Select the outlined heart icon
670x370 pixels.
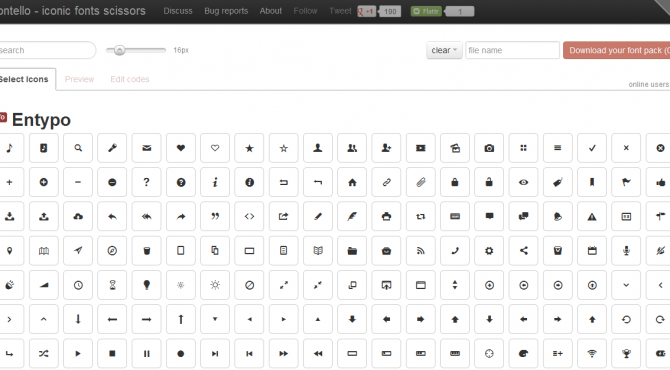point(215,148)
